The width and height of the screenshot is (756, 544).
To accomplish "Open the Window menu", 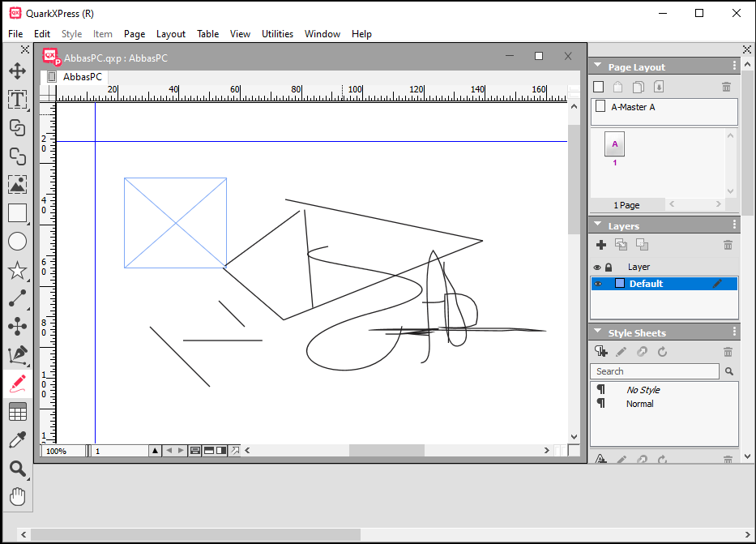I will [322, 34].
